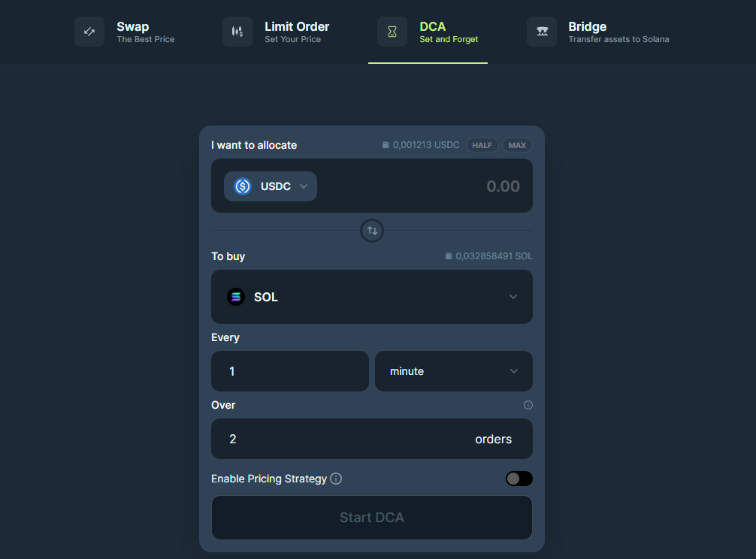756x559 pixels.
Task: Click the Enable Pricing Strategy info icon
Action: tap(336, 479)
